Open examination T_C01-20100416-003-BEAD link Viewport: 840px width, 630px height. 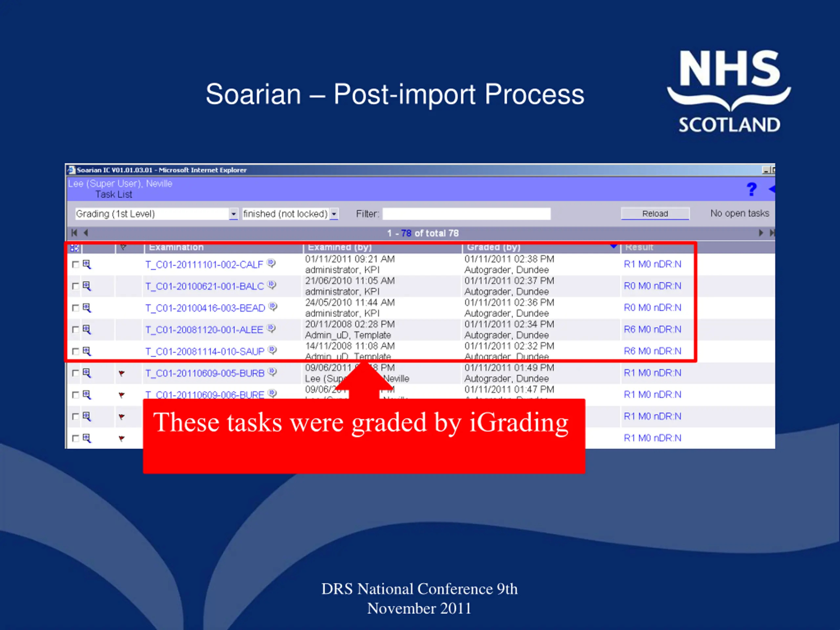coord(205,308)
